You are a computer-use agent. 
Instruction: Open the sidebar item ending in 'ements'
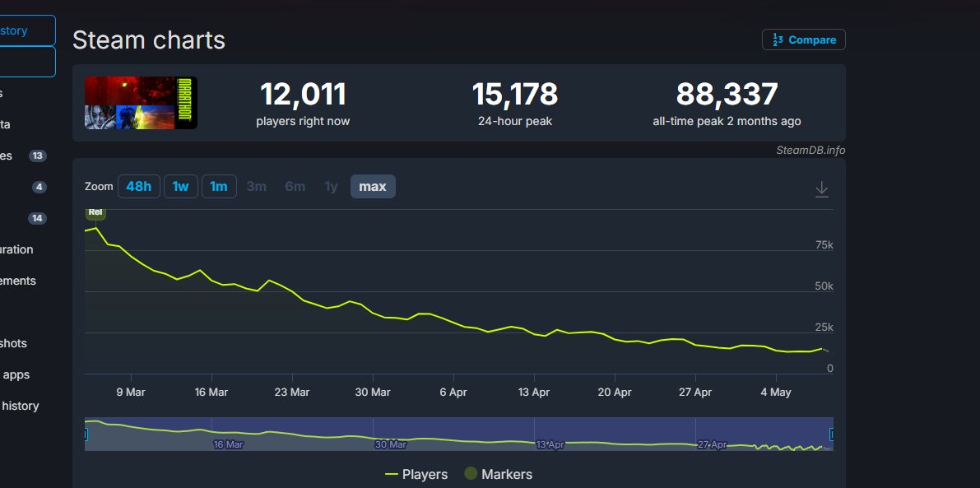(x=17, y=281)
